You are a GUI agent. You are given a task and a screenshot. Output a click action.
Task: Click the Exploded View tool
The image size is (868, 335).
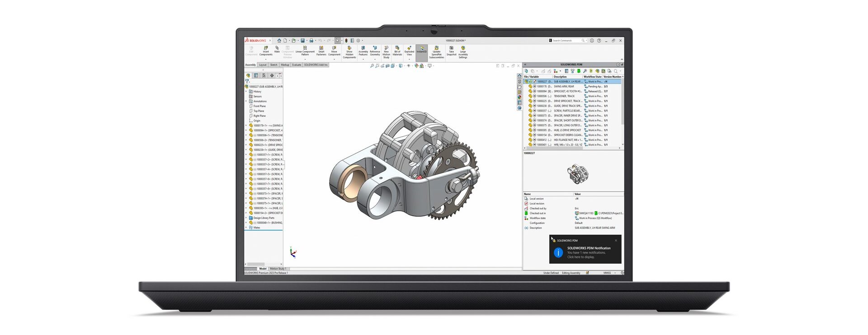coord(409,51)
